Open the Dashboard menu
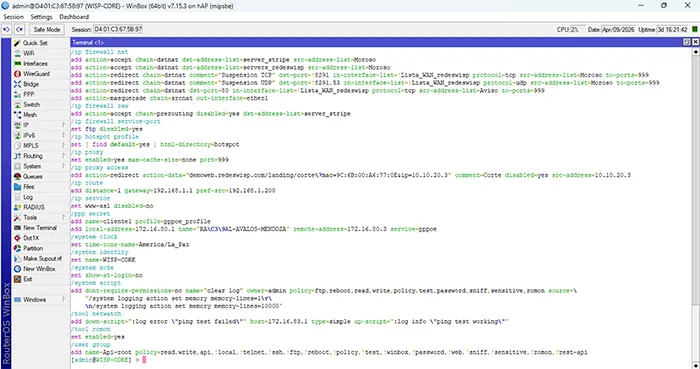The height and width of the screenshot is (369, 700). (74, 17)
